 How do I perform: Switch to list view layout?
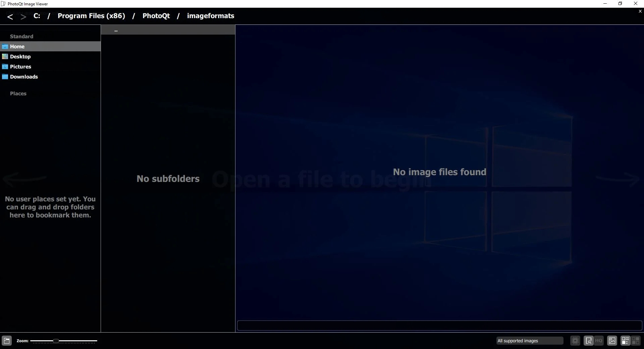pyautogui.click(x=625, y=341)
